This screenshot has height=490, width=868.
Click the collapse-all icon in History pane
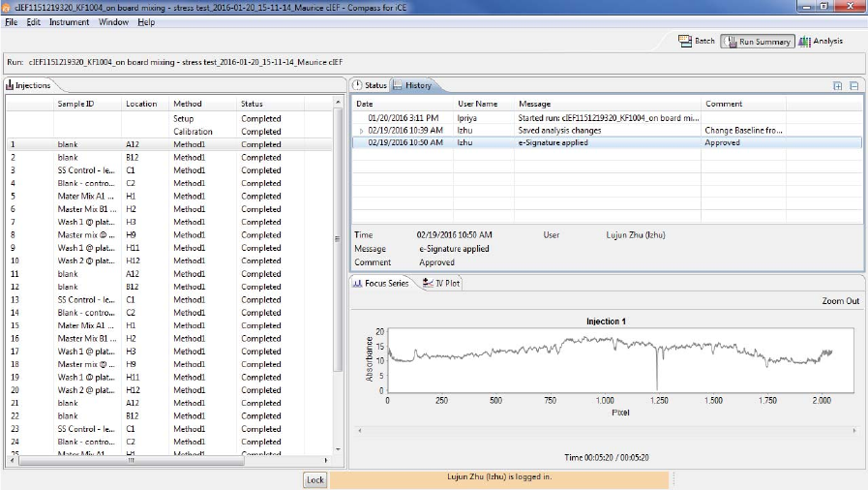click(x=853, y=85)
